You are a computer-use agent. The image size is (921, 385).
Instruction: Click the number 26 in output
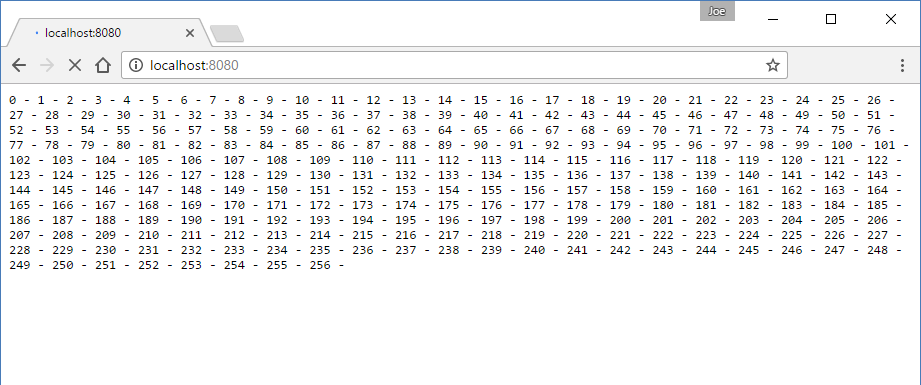pyautogui.click(x=875, y=100)
